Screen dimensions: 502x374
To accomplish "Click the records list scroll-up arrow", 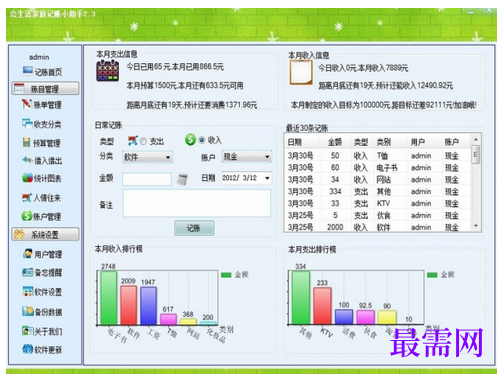I will click(476, 139).
